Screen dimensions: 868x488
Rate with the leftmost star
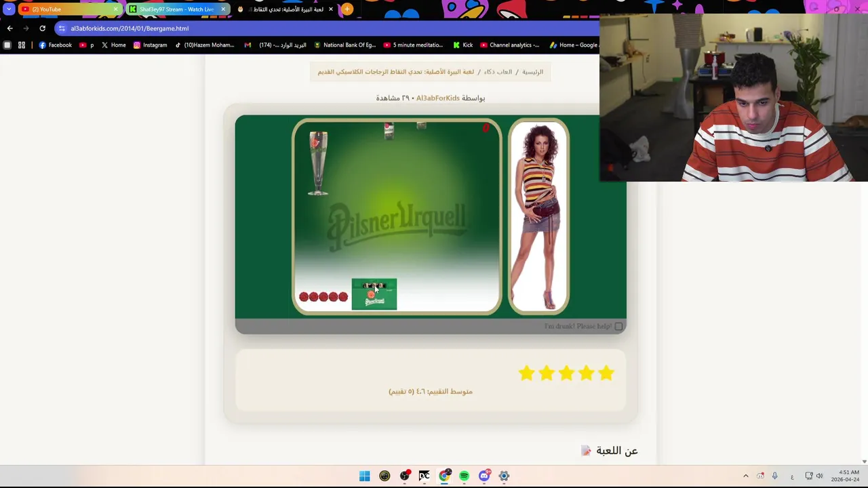tap(527, 373)
